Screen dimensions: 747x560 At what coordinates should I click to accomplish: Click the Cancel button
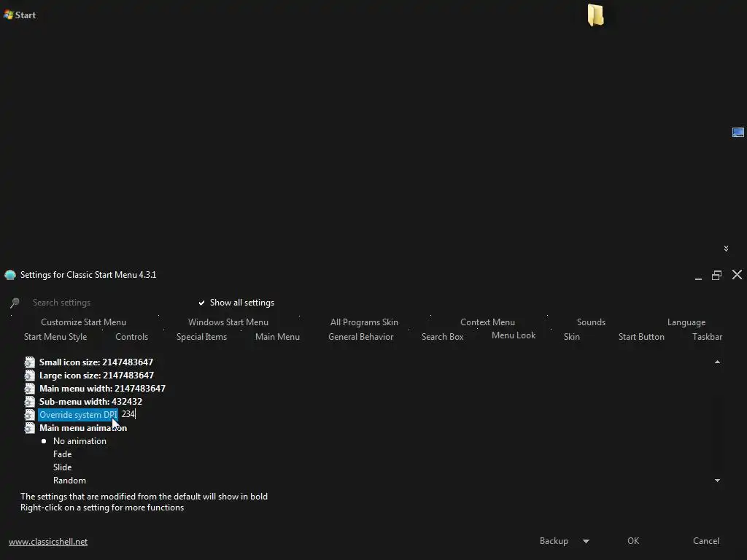tap(706, 541)
